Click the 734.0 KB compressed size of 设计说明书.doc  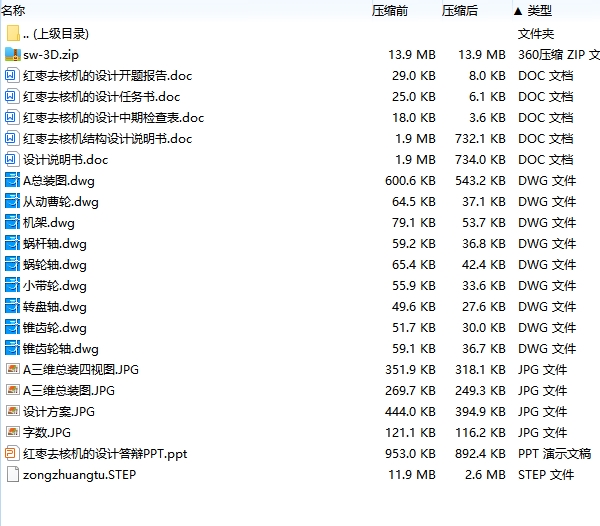[480, 160]
